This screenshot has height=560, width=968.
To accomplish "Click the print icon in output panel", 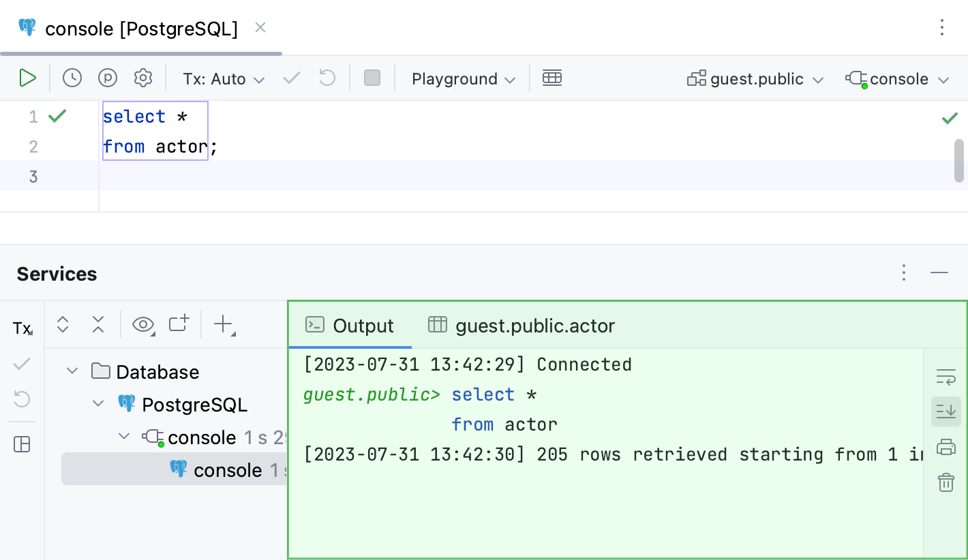I will [946, 448].
